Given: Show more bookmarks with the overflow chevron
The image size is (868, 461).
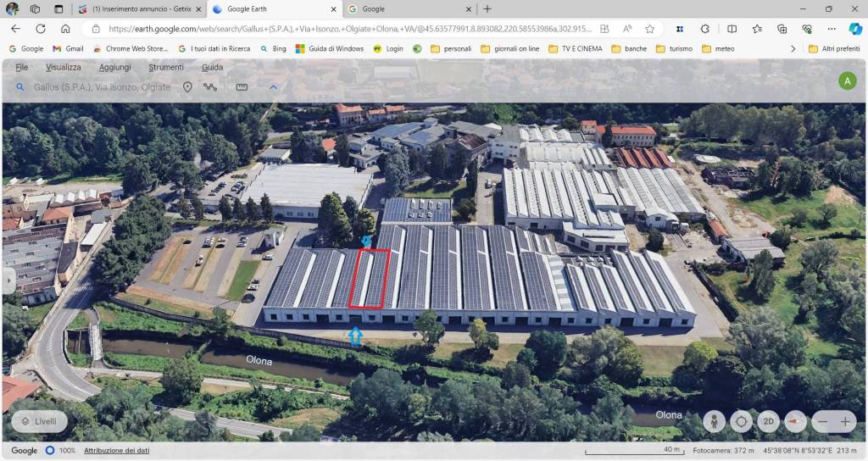Looking at the screenshot, I should tap(793, 49).
